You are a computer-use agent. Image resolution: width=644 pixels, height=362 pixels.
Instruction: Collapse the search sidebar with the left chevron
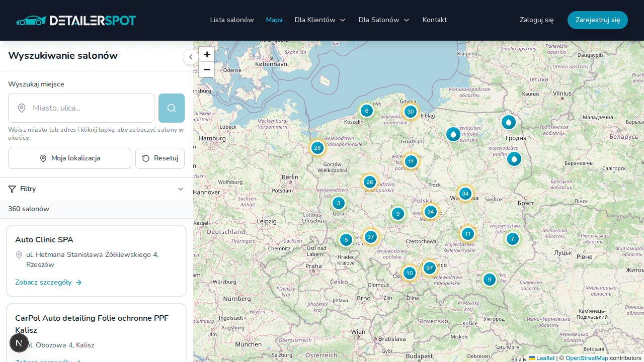point(191,57)
